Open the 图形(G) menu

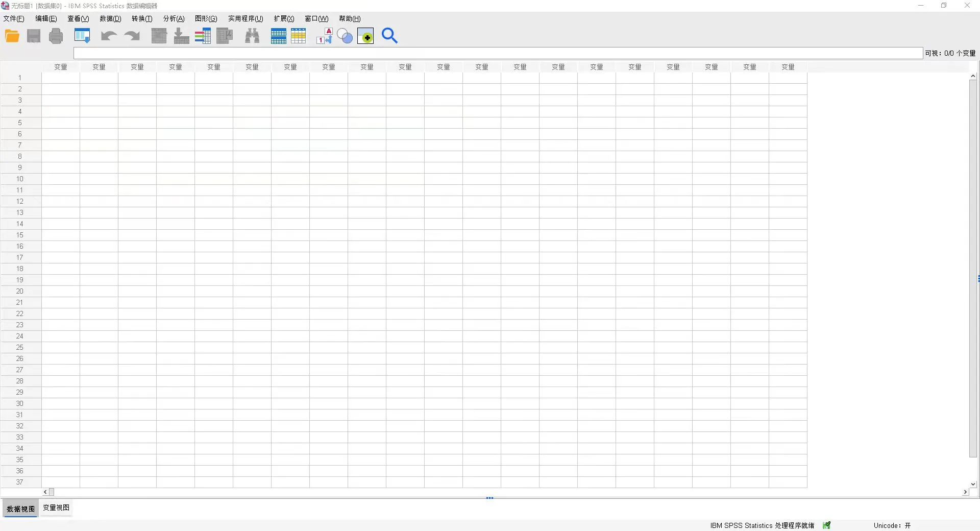click(x=206, y=18)
